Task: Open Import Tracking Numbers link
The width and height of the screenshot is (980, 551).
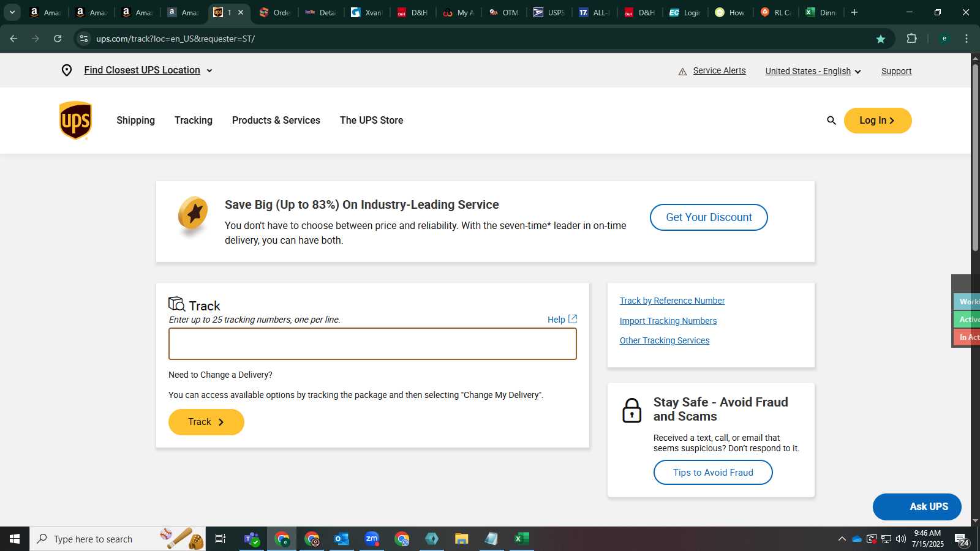Action: click(x=668, y=321)
